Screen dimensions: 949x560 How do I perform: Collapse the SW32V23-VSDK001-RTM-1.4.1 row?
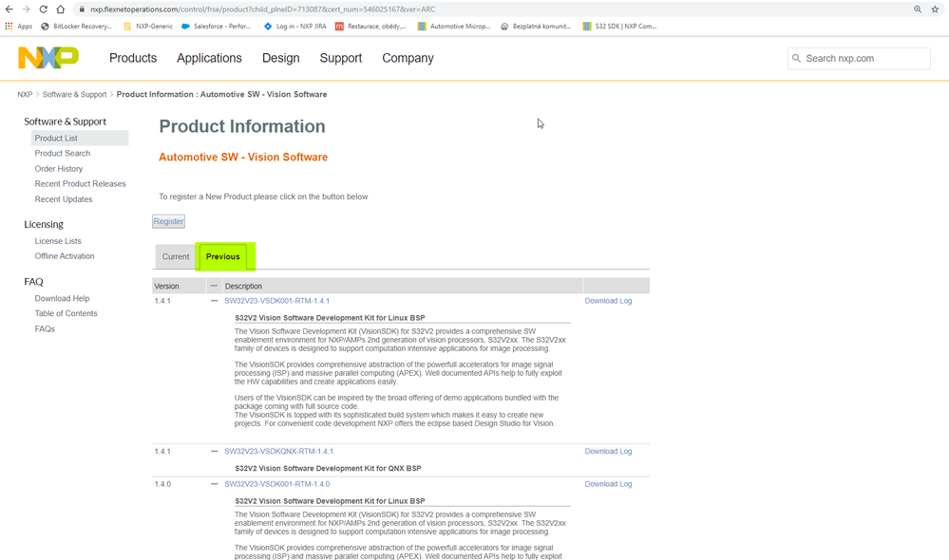[214, 301]
